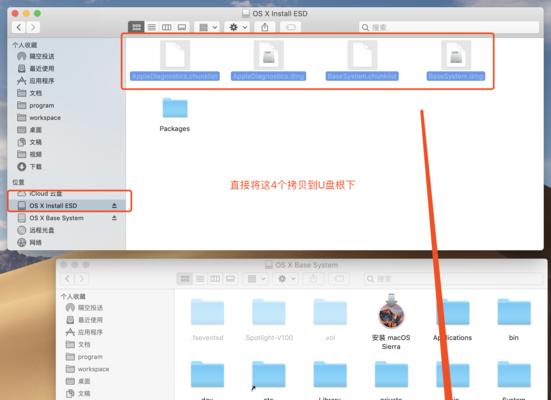The height and width of the screenshot is (400, 551).
Task: Select OS X Install ESD volume in sidebar
Action: [x=67, y=206]
